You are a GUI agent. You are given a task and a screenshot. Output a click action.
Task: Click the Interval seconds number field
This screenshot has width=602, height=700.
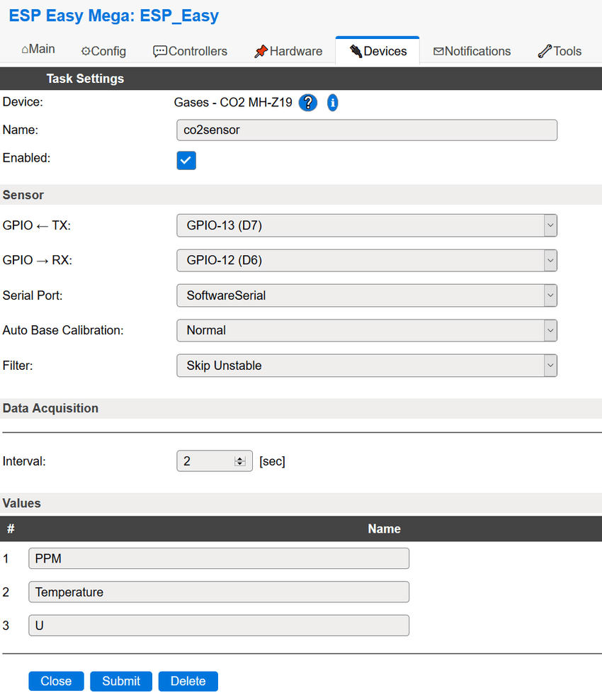point(215,461)
